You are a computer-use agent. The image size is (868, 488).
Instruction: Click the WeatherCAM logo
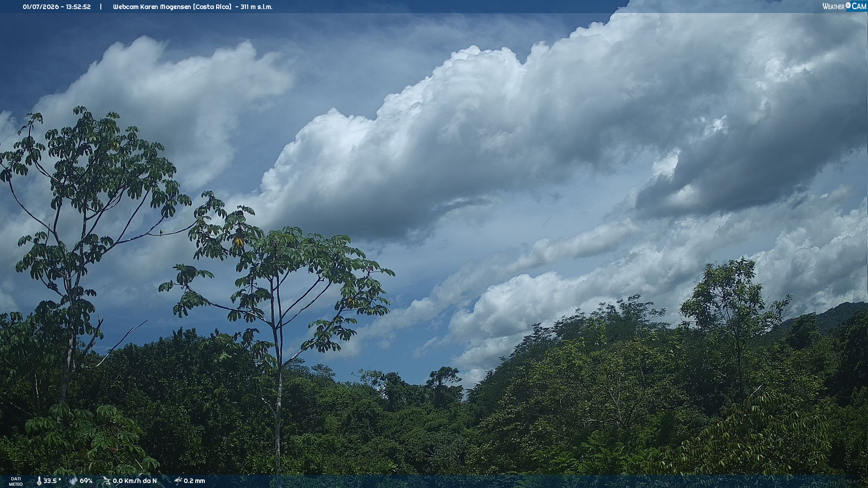point(844,6)
